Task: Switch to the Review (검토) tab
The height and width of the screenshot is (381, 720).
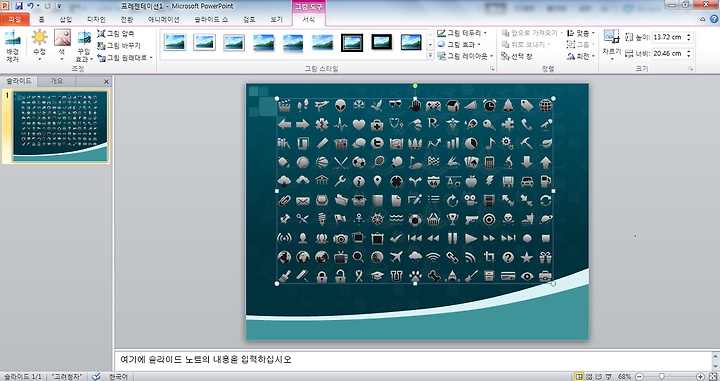Action: (x=249, y=19)
